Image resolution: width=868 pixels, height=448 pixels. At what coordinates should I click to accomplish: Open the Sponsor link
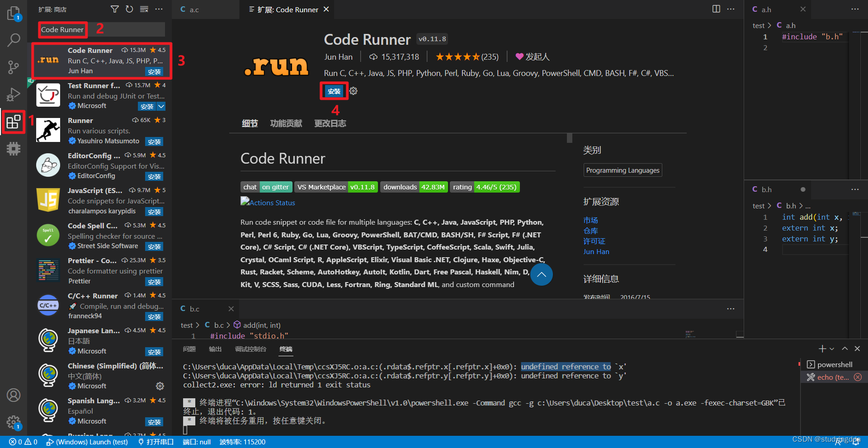point(533,57)
